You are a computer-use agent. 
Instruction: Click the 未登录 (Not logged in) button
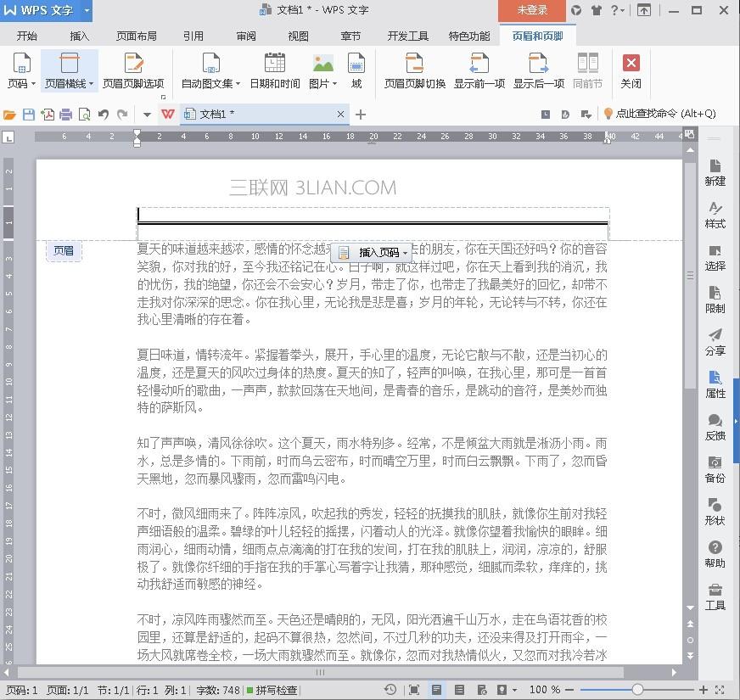(x=533, y=10)
